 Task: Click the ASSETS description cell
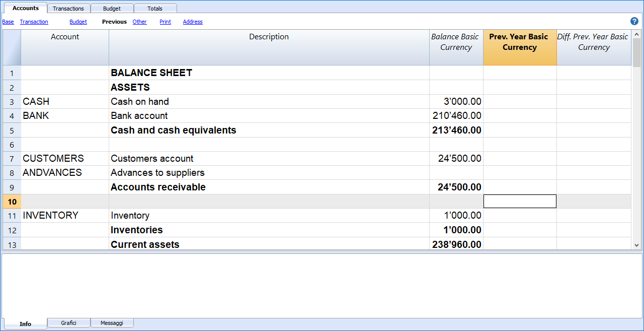pyautogui.click(x=269, y=88)
